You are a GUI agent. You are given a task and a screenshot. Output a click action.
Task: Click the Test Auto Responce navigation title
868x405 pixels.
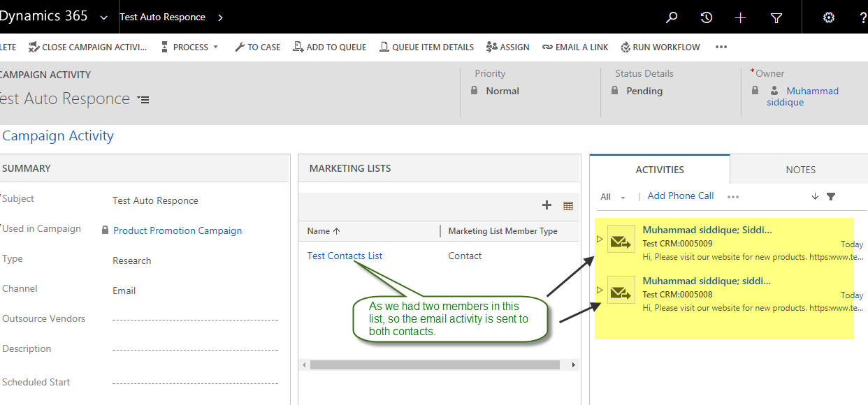tap(162, 17)
